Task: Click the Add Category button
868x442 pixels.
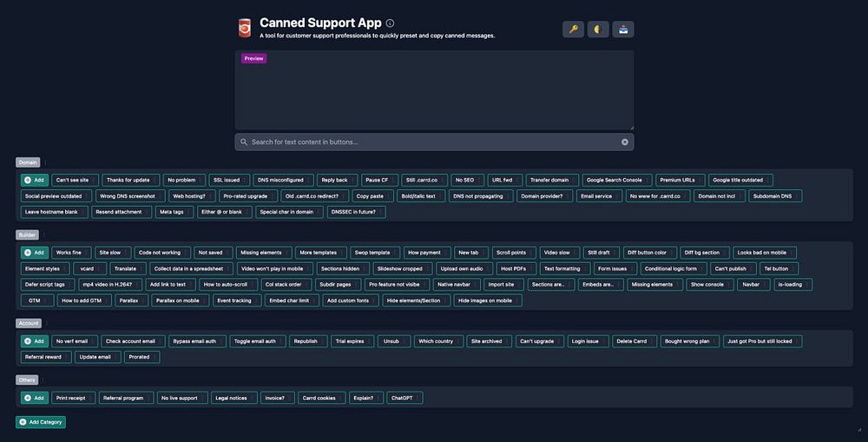Action: [41, 422]
